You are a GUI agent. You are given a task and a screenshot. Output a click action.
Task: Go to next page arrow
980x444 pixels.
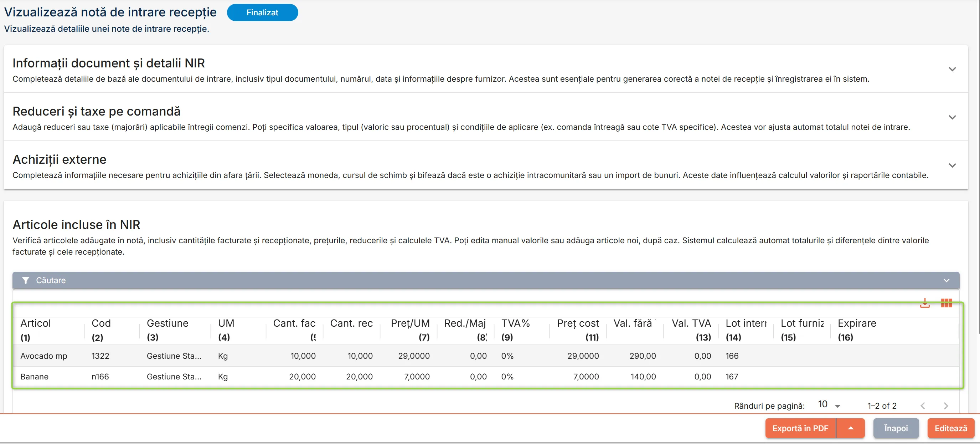coord(946,406)
